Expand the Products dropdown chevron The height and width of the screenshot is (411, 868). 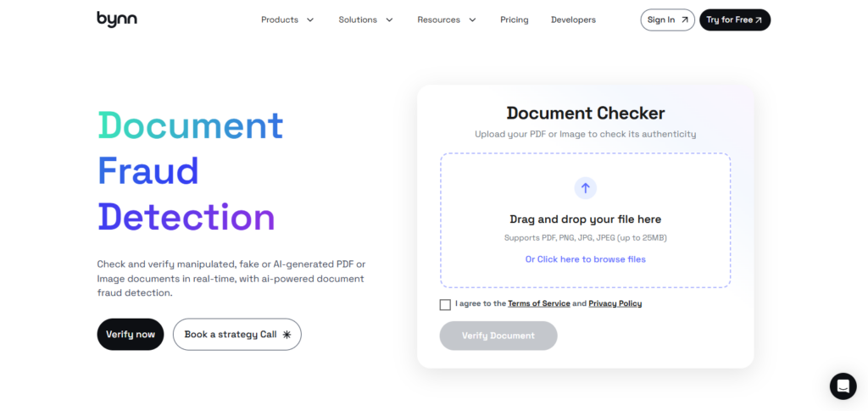[x=310, y=19]
